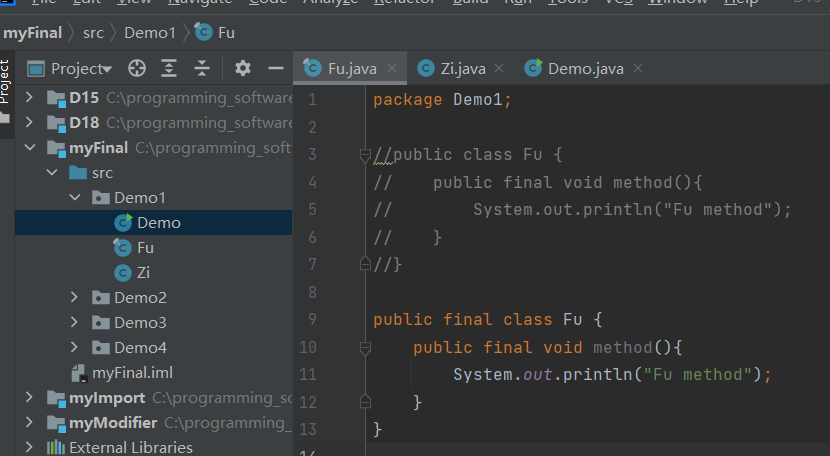
Task: Expand the Demo2 package node
Action: pos(74,298)
